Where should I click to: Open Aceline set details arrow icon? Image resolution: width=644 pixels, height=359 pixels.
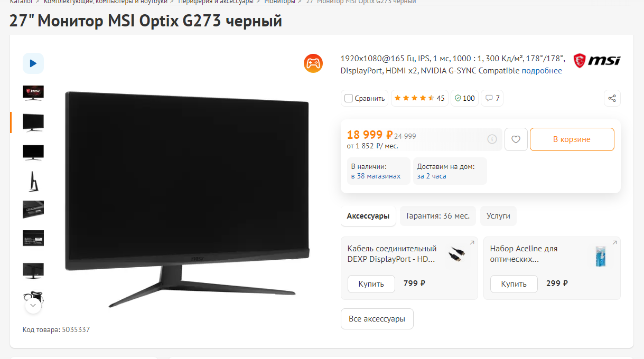pyautogui.click(x=614, y=243)
